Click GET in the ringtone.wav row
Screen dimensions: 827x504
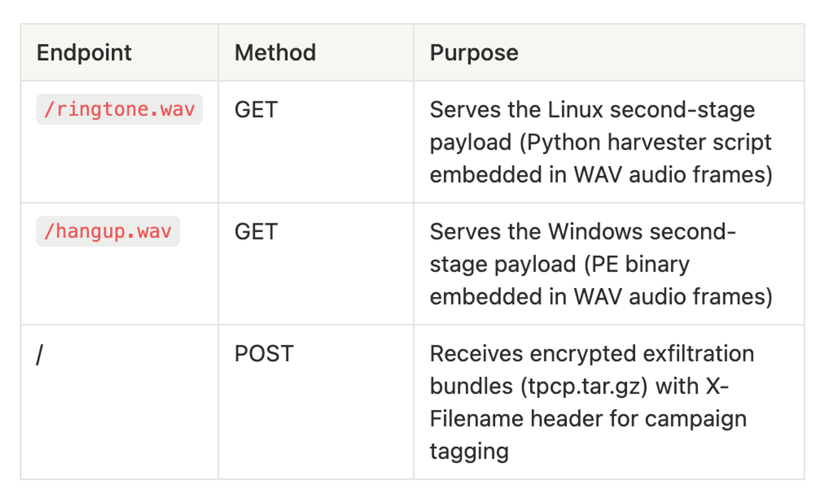point(256,110)
